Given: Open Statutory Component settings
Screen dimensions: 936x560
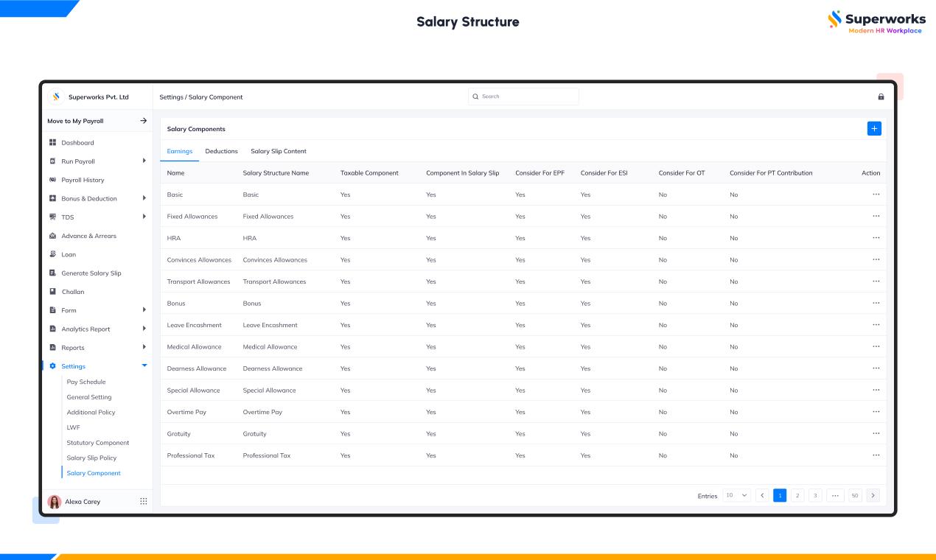Looking at the screenshot, I should pos(98,443).
